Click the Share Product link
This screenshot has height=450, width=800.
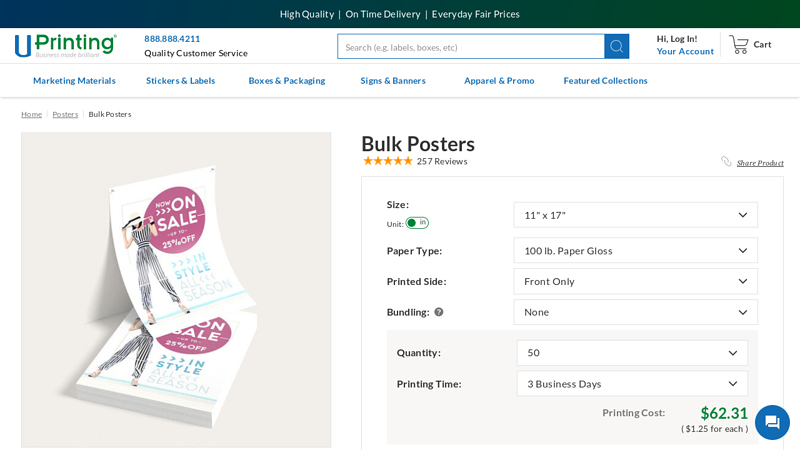[x=760, y=163]
